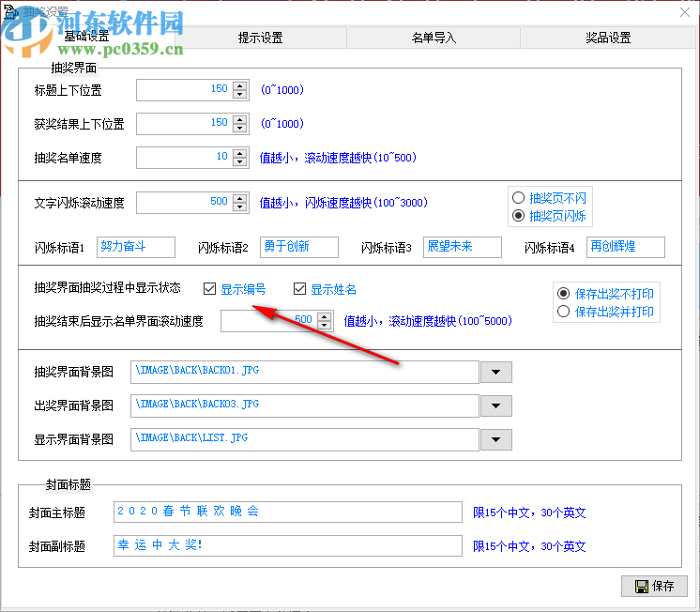The height and width of the screenshot is (612, 700).
Task: Raise 抽奖名单速度 using up arrow
Action: [x=240, y=153]
